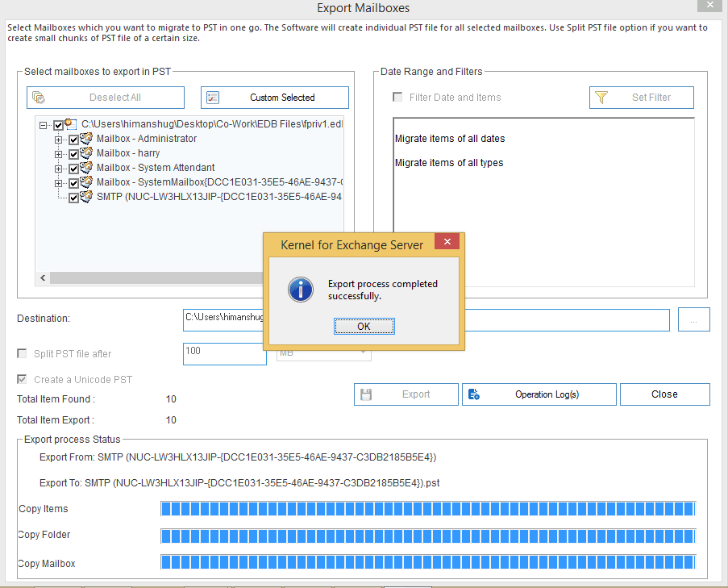
Task: Expand the Mailbox - System Attendant node
Action: (58, 169)
